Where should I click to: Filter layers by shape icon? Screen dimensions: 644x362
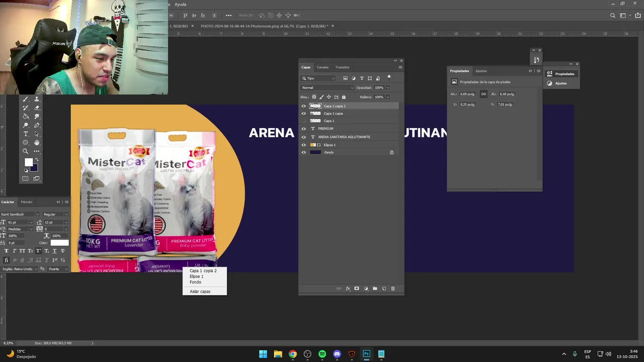pyautogui.click(x=370, y=78)
